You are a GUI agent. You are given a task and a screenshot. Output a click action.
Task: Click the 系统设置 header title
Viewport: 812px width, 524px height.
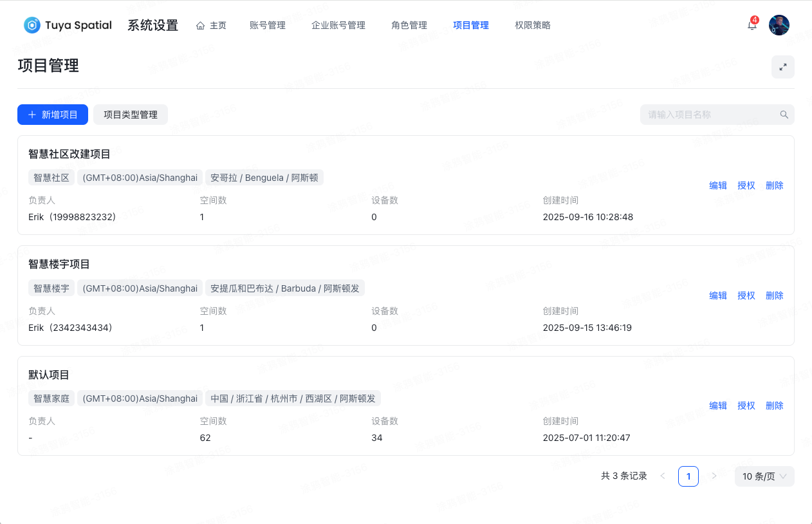[152, 26]
